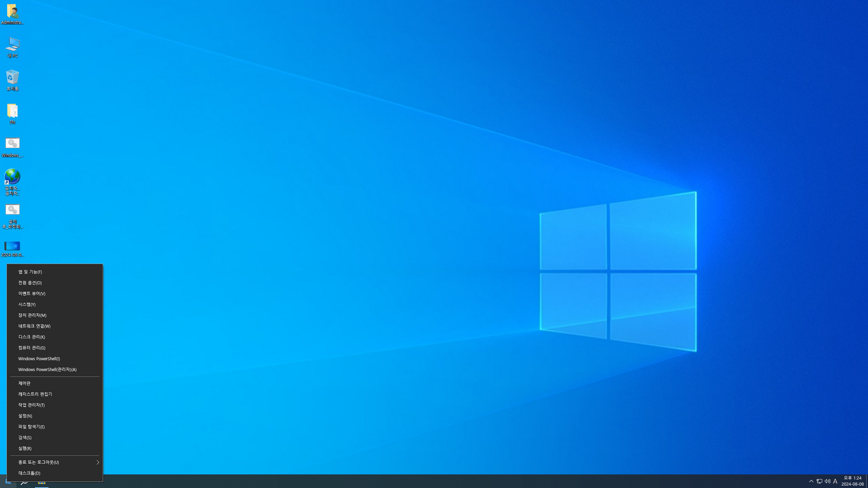Select the 2024-08-0 image file thumbnail

pos(12,246)
